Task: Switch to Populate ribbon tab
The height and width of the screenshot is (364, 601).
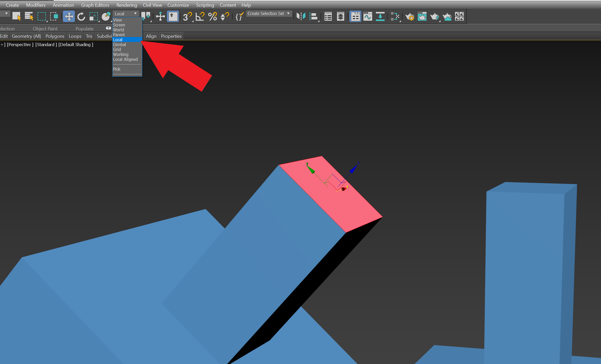Action: [x=84, y=28]
